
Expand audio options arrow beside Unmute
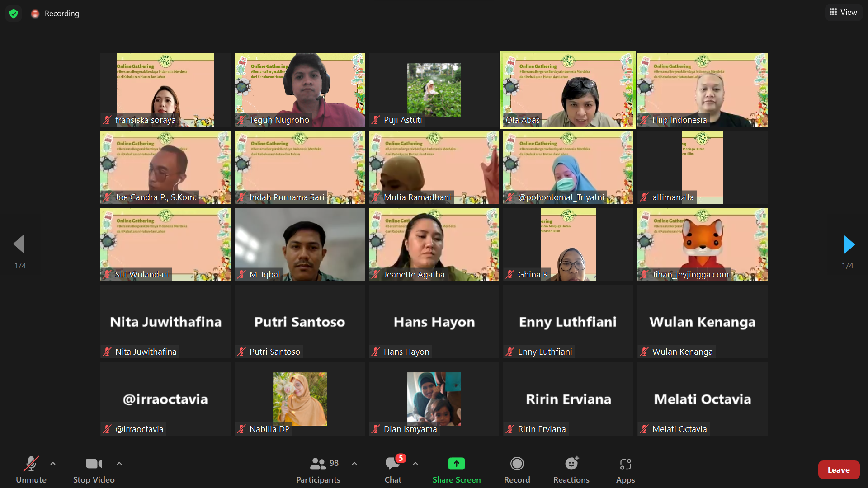[x=53, y=464]
